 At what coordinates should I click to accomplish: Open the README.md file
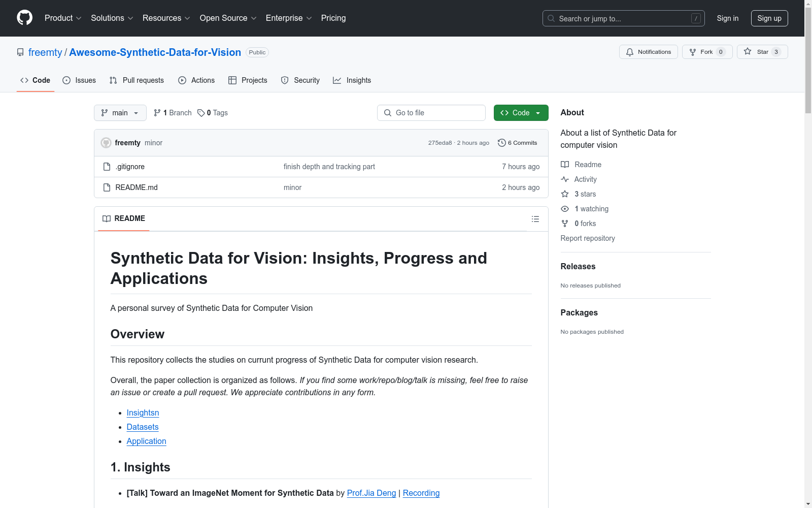[x=137, y=187]
